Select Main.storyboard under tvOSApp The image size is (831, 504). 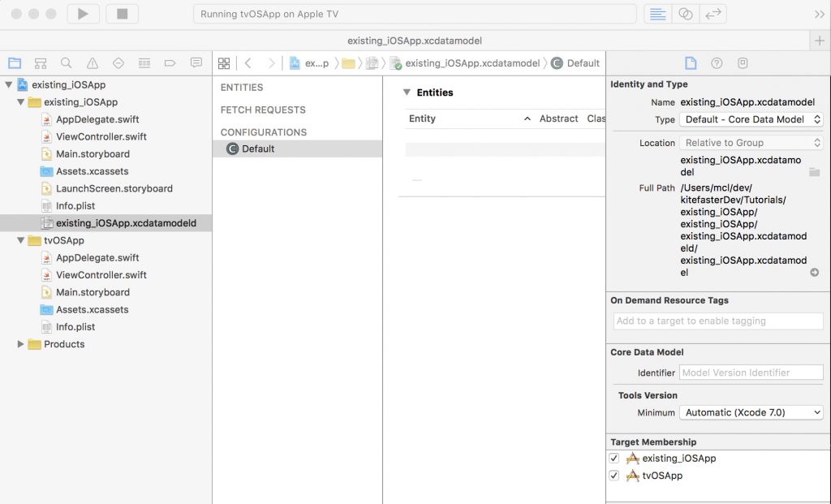pos(93,292)
